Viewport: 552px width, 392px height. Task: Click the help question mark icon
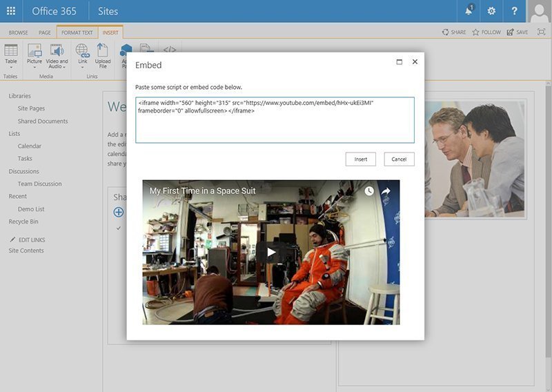[x=514, y=11]
